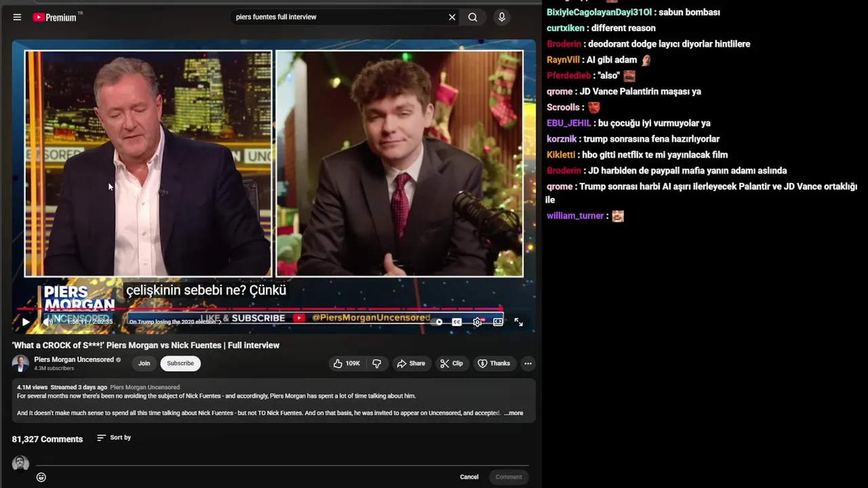Click the emote in Scroolls' message
Image resolution: width=868 pixels, height=488 pixels.
(x=594, y=107)
